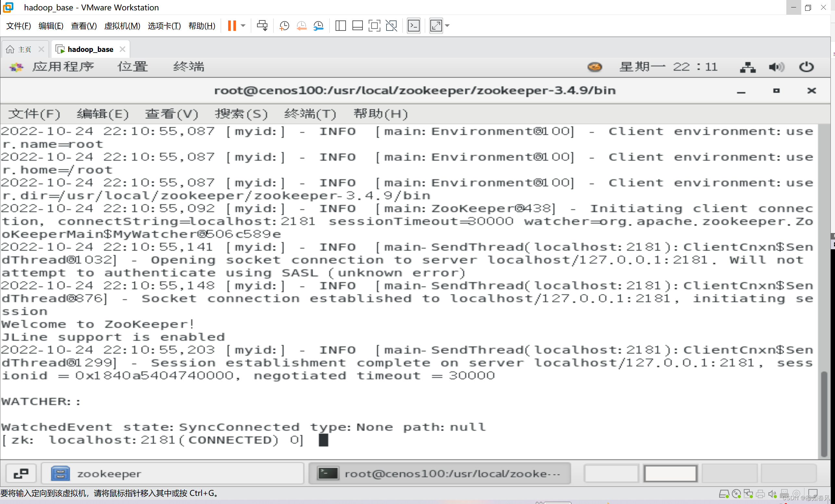Select the root@cenos100 terminal in taskbar
This screenshot has height=504, width=835.
(439, 473)
